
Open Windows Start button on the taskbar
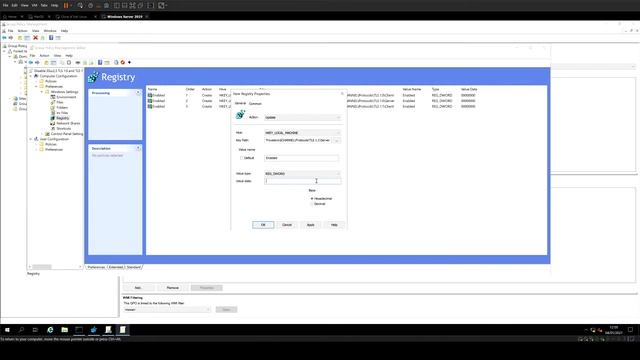[x=7, y=330]
